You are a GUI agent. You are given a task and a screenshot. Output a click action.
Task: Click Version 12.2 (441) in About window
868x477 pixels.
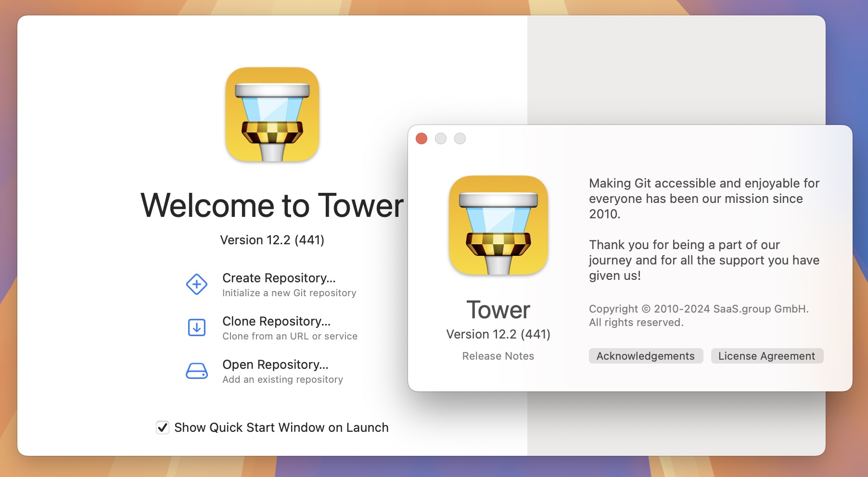pyautogui.click(x=498, y=334)
